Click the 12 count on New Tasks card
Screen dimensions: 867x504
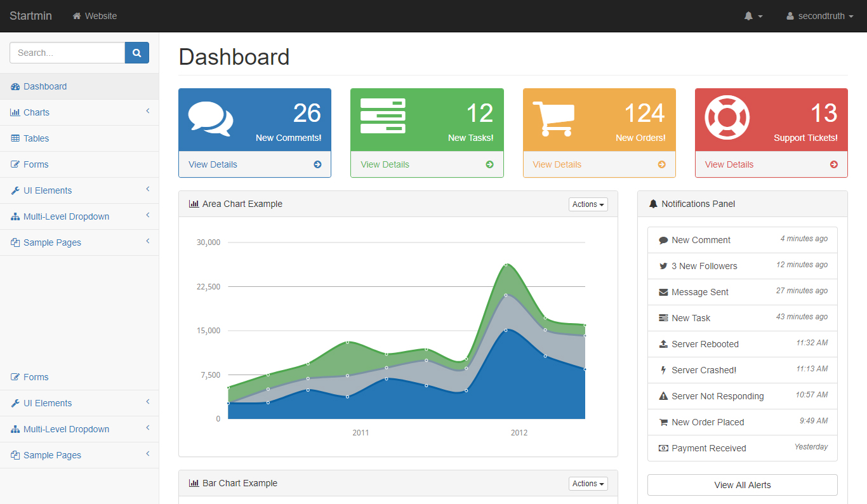480,114
